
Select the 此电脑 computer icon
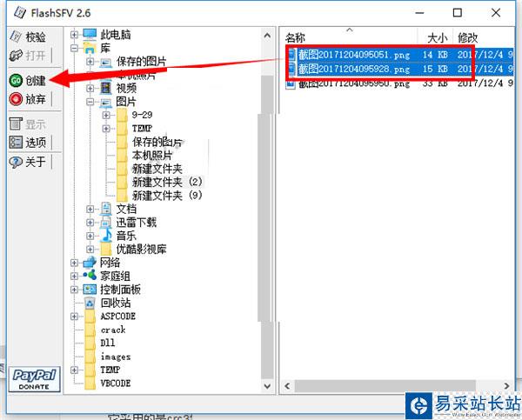point(90,34)
